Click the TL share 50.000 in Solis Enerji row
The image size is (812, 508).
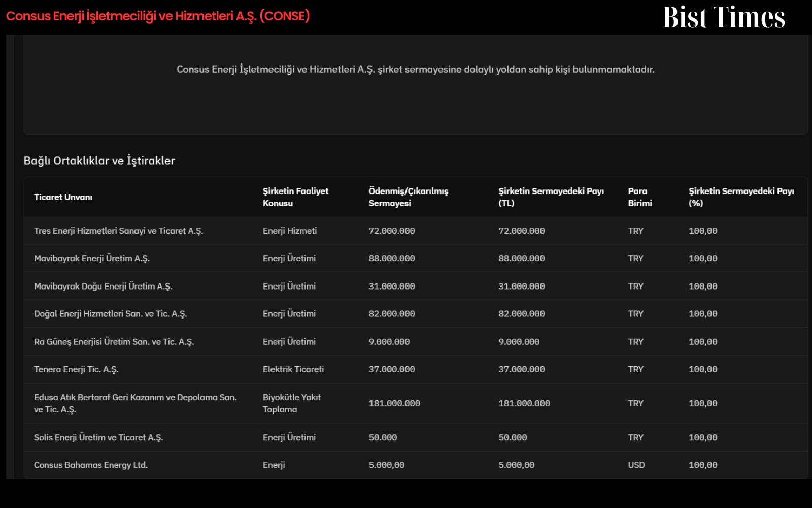(x=513, y=437)
